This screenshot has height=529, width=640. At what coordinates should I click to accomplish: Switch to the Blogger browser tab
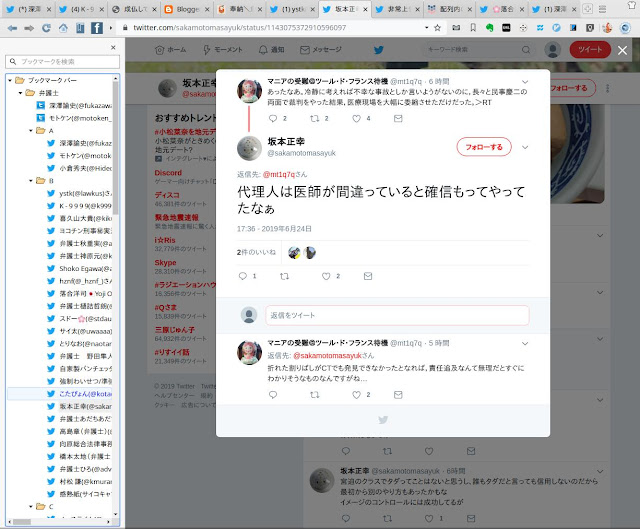click(x=187, y=9)
